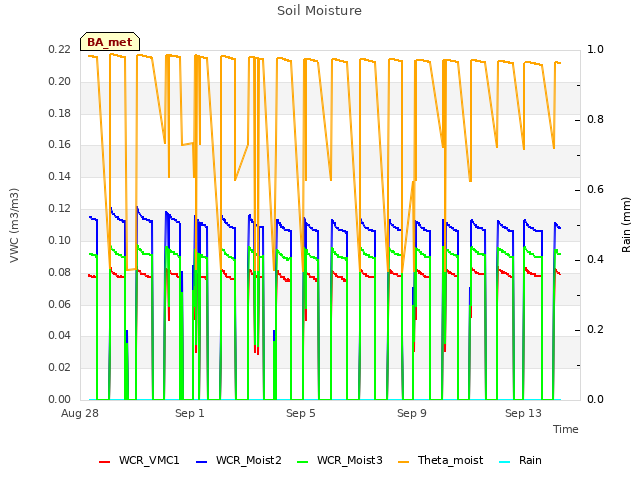Click the 0.08 left axis value

(60, 272)
